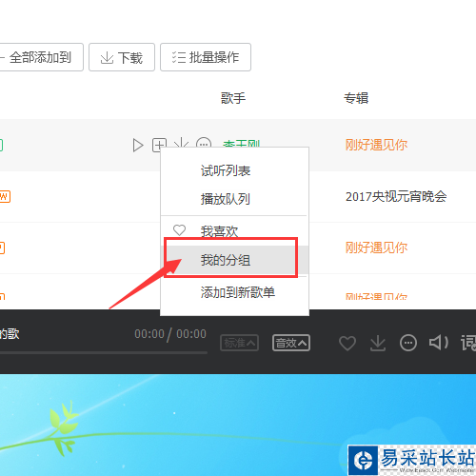Viewport: 476px width, 476px height.
Task: Open more options ellipsis in first row
Action: [204, 143]
